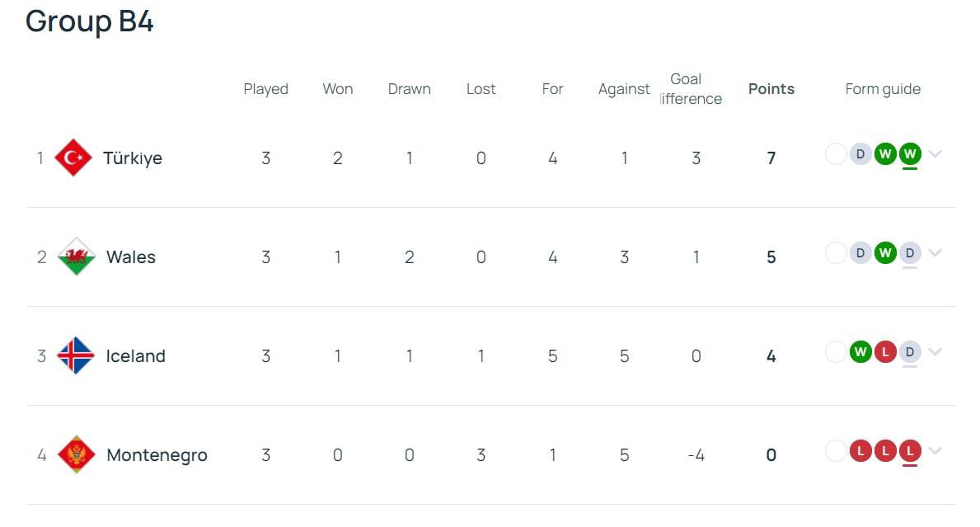Click the Iceland flag icon
980x527 pixels.
coord(76,355)
